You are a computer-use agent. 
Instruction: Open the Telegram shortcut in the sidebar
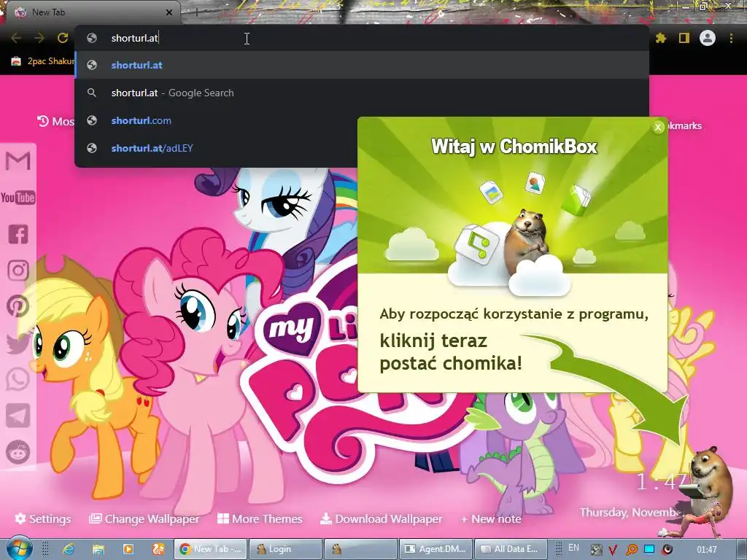pyautogui.click(x=18, y=416)
